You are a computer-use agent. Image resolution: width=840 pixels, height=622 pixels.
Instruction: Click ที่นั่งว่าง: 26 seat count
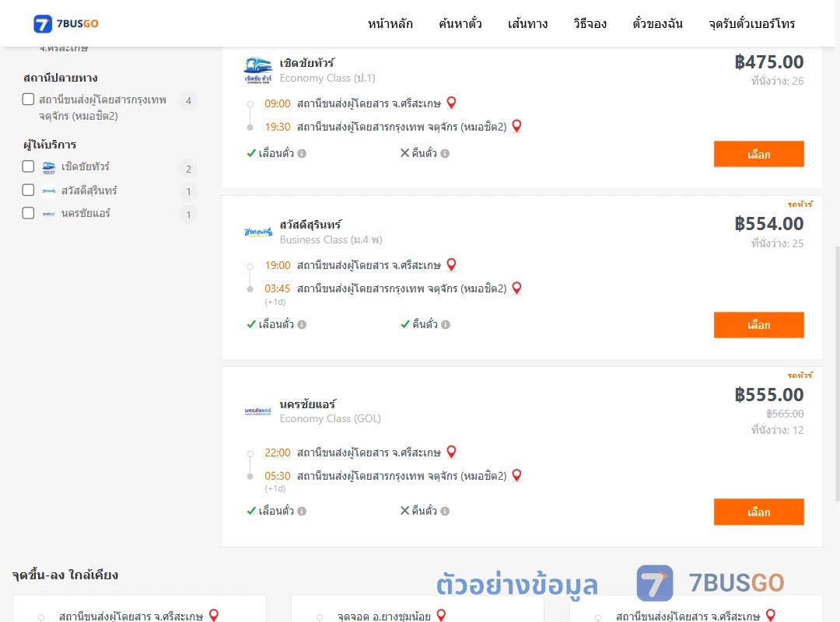tap(777, 81)
